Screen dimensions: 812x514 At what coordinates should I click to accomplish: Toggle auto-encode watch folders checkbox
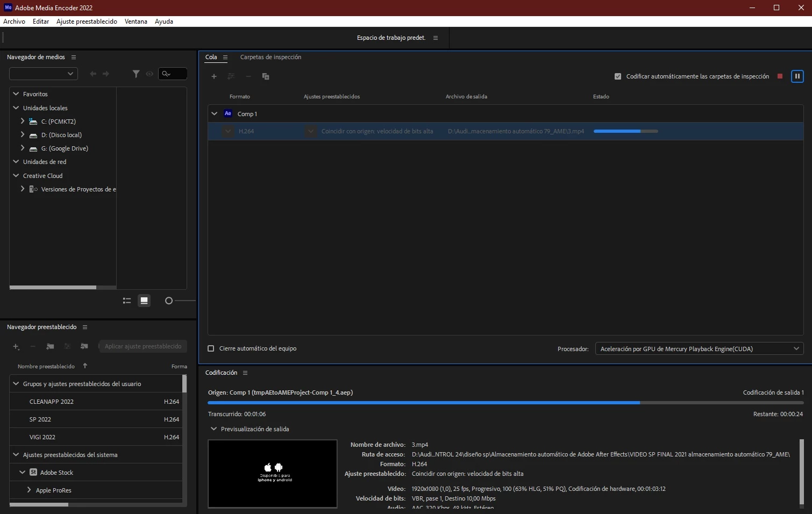[618, 76]
